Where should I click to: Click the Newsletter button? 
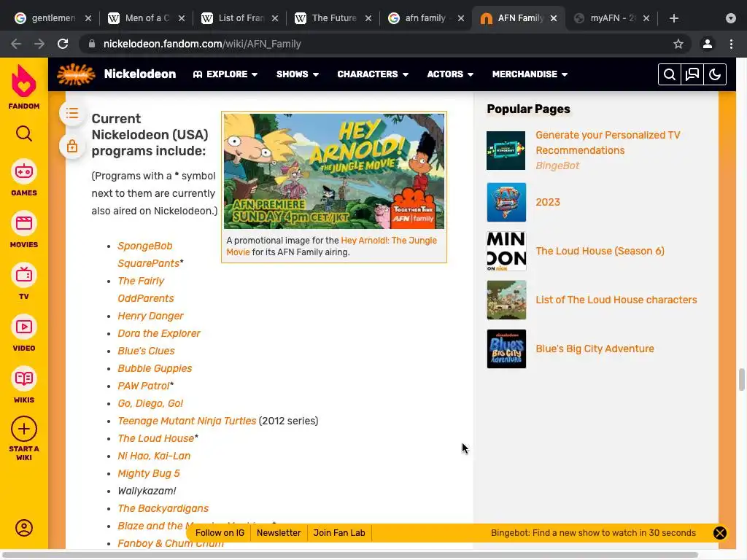(279, 533)
